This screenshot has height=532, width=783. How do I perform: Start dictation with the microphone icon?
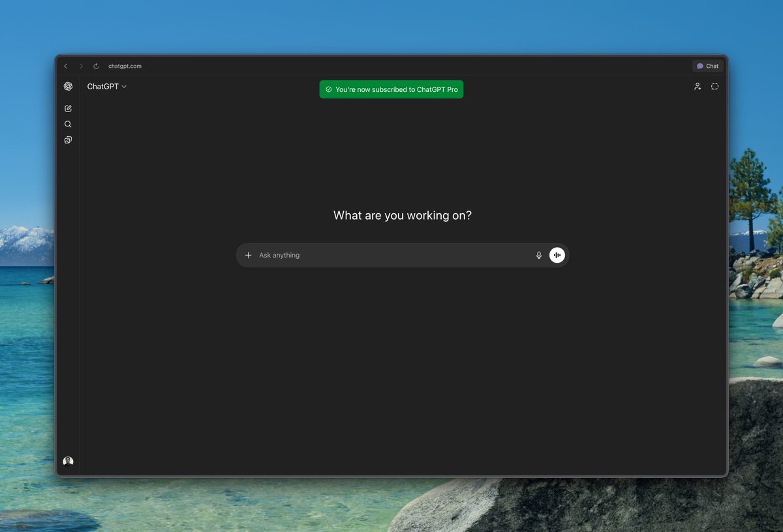[x=539, y=255]
